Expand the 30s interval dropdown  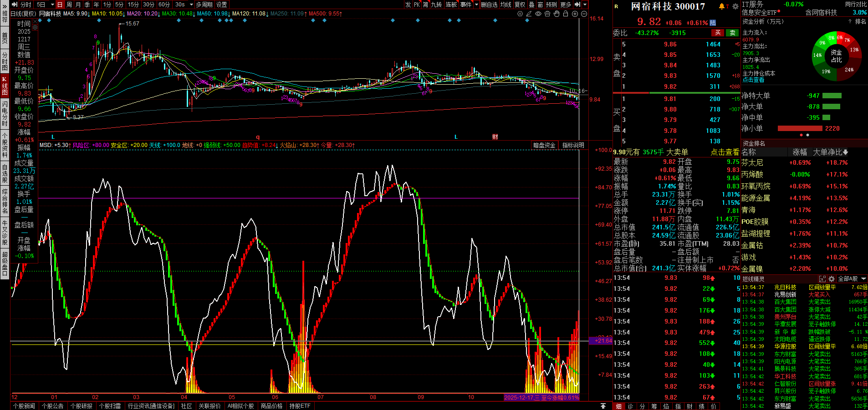tap(191, 5)
